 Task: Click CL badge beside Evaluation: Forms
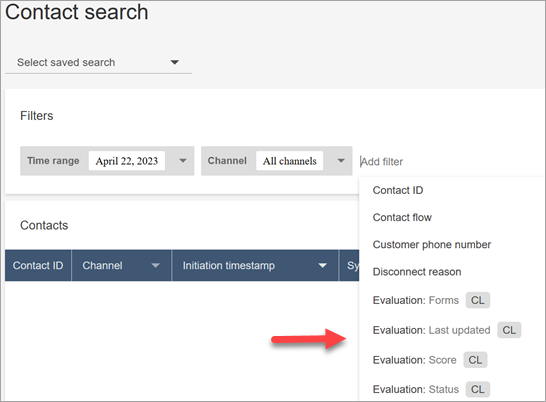[x=478, y=300]
